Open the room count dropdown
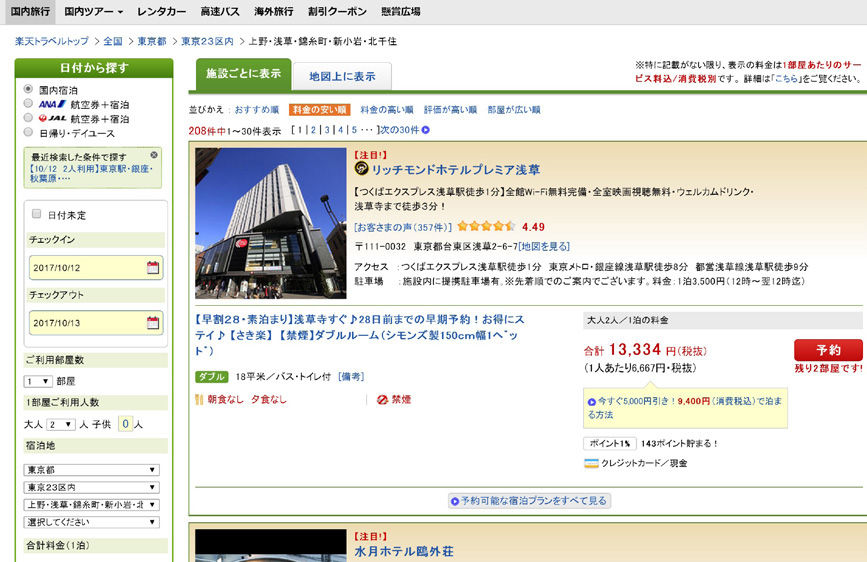The width and height of the screenshot is (867, 562). [x=38, y=381]
